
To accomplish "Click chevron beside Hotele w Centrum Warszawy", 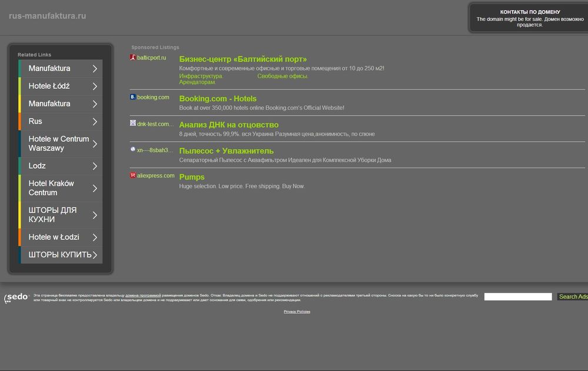I will (x=95, y=143).
